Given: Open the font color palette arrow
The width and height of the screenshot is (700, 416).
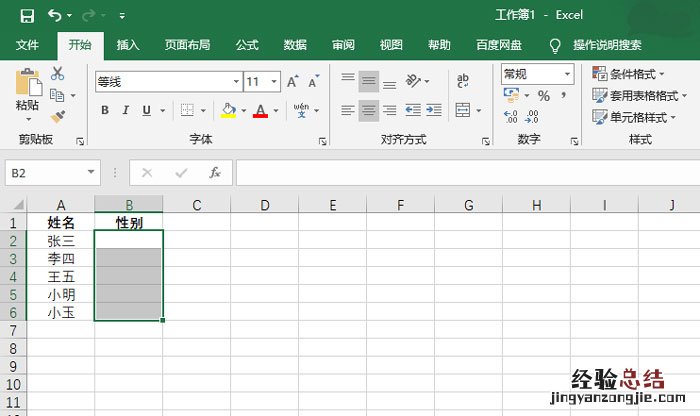Looking at the screenshot, I should coord(276,110).
